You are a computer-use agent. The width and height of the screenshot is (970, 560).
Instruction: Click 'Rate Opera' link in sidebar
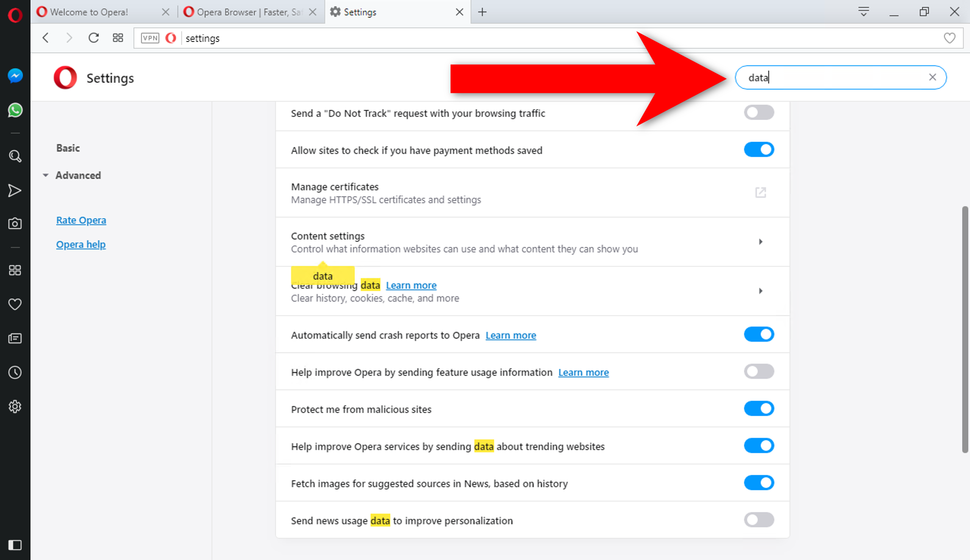pyautogui.click(x=81, y=219)
